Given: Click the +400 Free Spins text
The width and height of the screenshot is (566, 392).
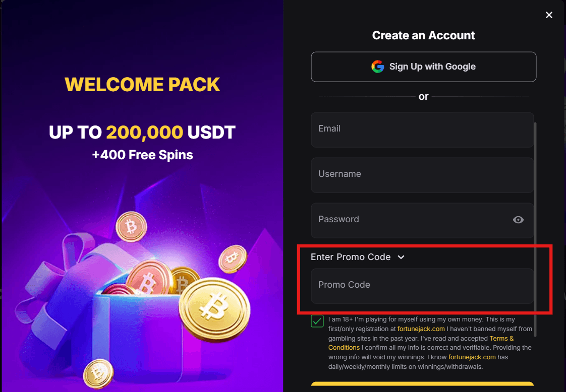Looking at the screenshot, I should tap(142, 155).
